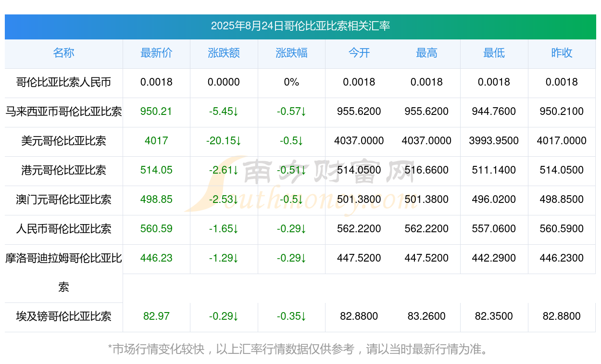
Task: Click the row name 马来西亚币哥伦比亚比索
Action: click(x=63, y=112)
